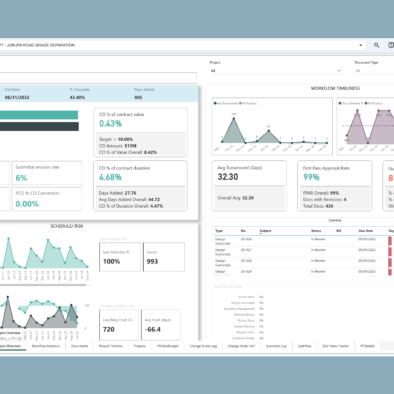Click the Count 993 card
The width and height of the screenshot is (394, 394).
164,257
